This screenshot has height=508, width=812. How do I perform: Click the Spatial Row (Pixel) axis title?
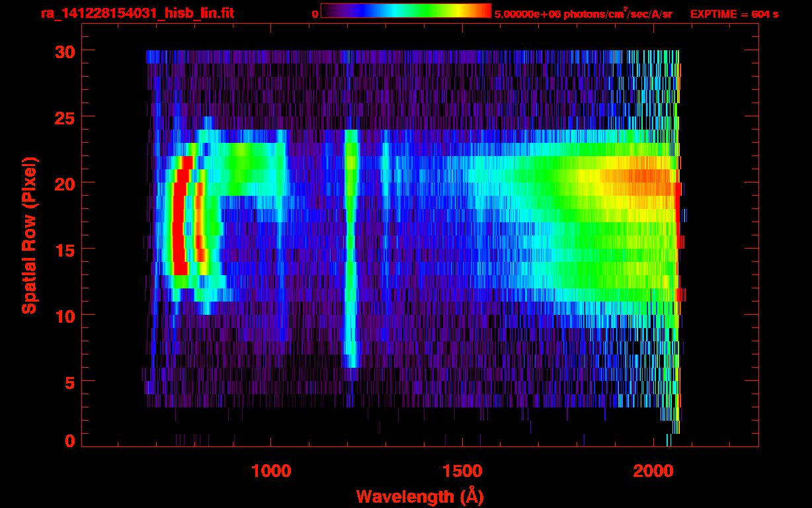pyautogui.click(x=29, y=235)
